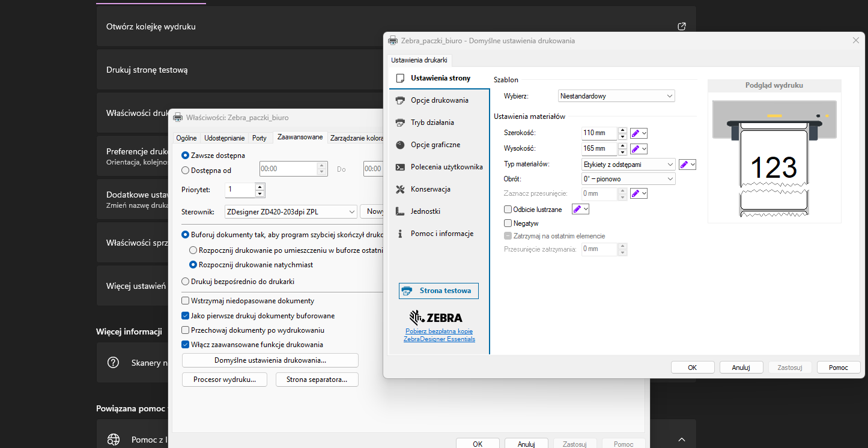The height and width of the screenshot is (448, 868).
Task: Open Opcje graficzne palette icon
Action: pyautogui.click(x=399, y=145)
